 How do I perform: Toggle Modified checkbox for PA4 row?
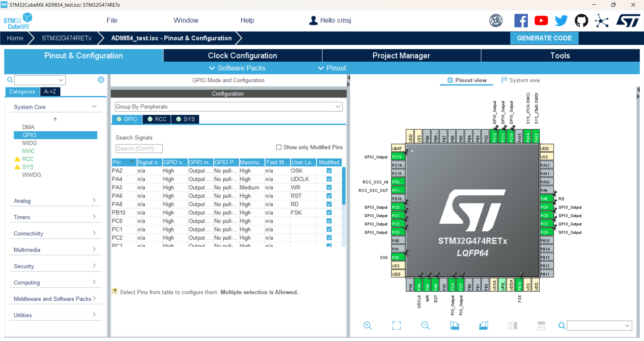pos(329,179)
